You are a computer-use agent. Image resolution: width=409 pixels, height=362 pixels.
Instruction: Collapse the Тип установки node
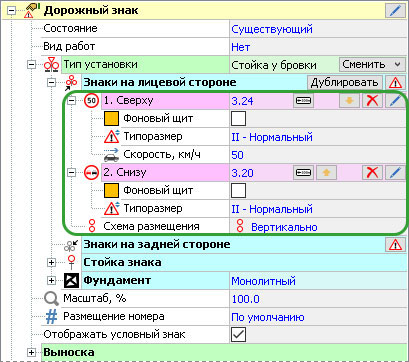click(31, 64)
